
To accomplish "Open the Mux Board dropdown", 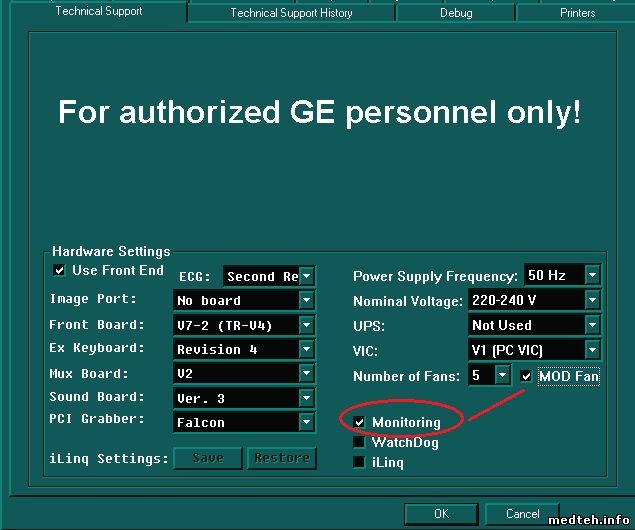I will [x=307, y=374].
